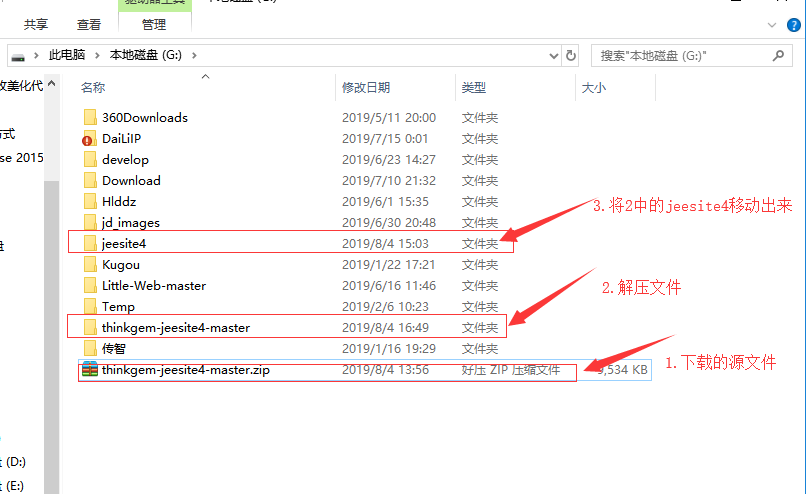Click 本地磁盘 (G:) in the breadcrumb
806x494 pixels.
[x=145, y=55]
